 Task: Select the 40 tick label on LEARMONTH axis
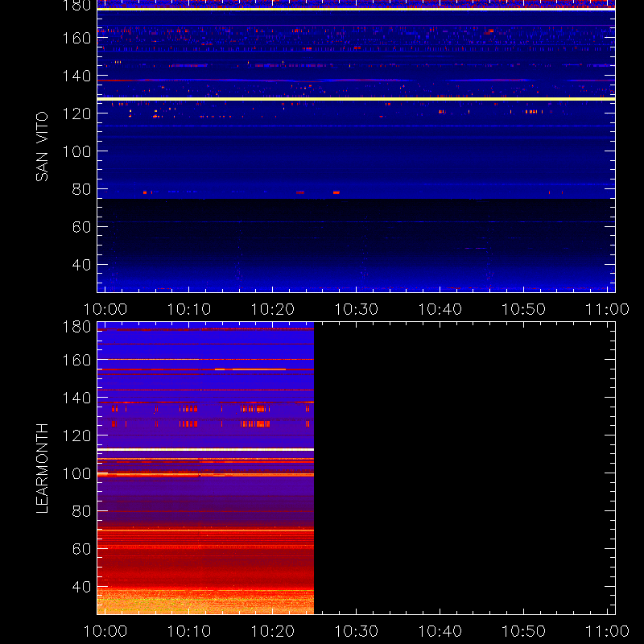[x=81, y=587]
